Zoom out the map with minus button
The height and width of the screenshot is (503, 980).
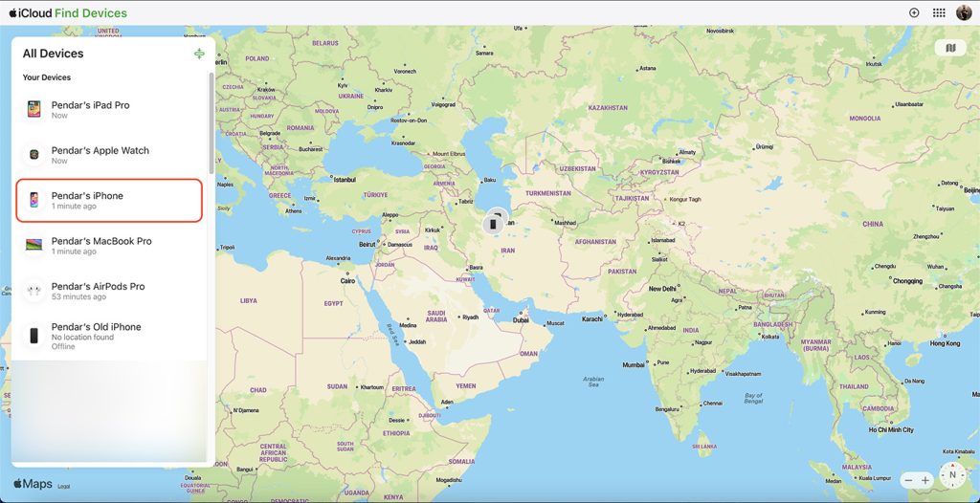(x=907, y=480)
